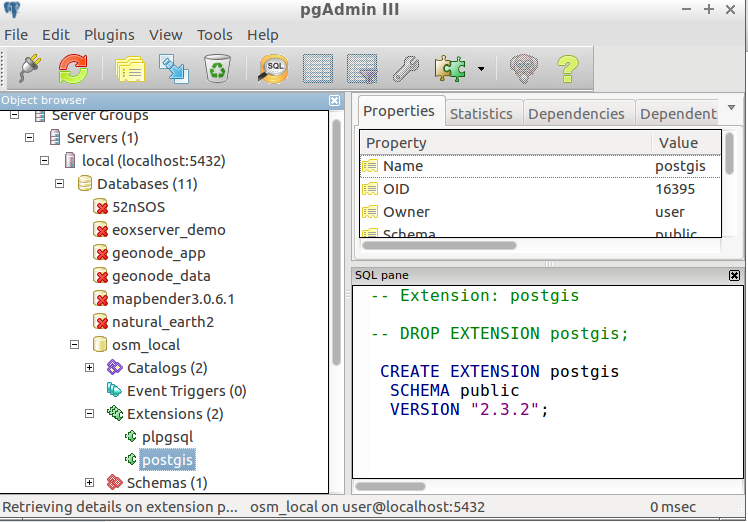Open the Help menu
Viewport: 748px width, 522px height.
point(262,35)
